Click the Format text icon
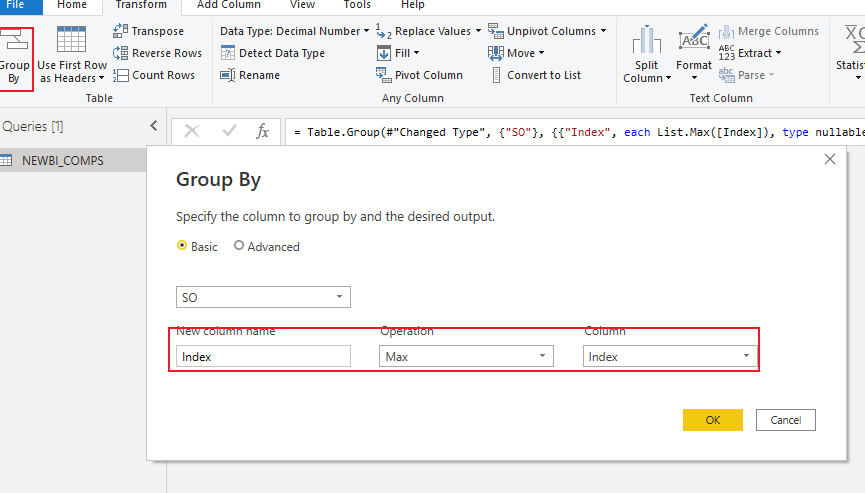865x493 pixels. click(x=694, y=37)
